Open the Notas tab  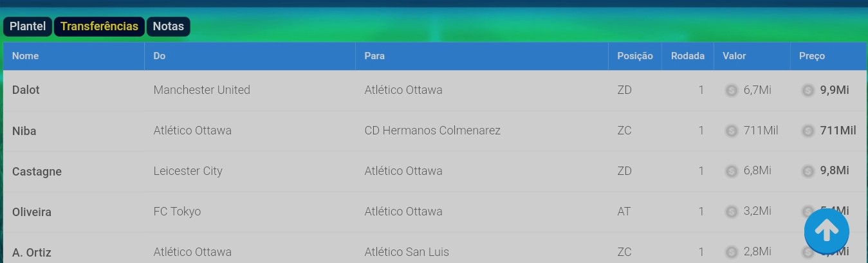click(x=168, y=26)
